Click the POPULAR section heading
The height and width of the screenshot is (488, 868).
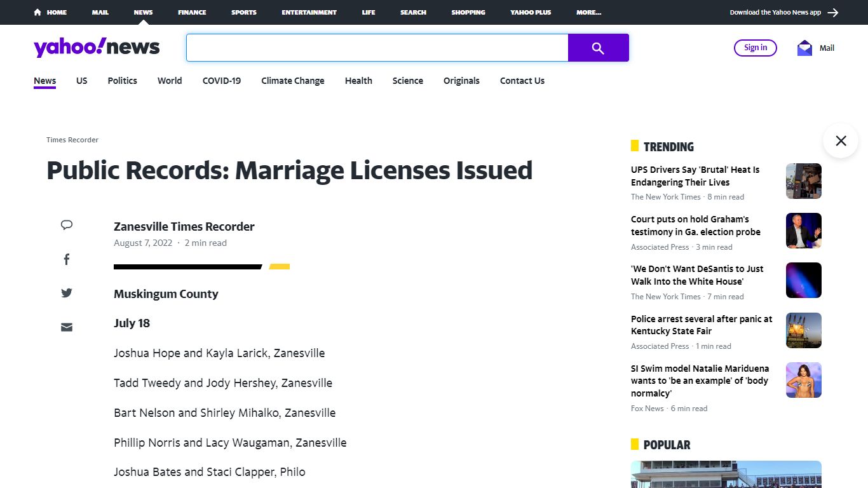coord(667,445)
